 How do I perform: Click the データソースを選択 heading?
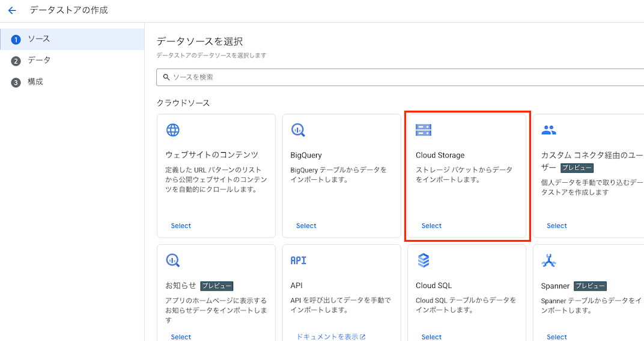199,41
